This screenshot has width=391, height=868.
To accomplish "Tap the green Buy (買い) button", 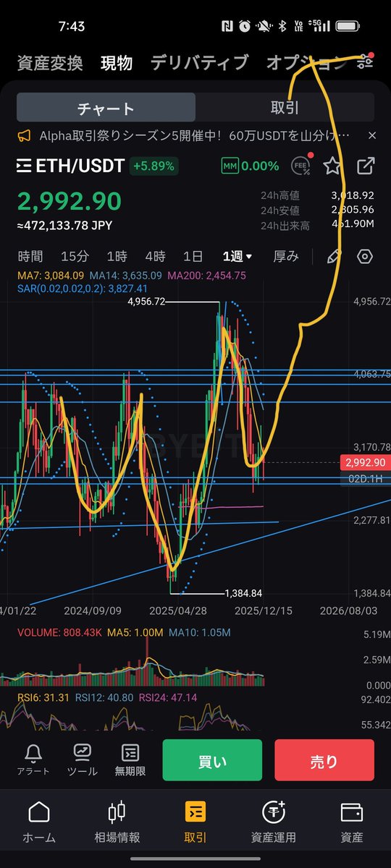I will (x=212, y=760).
